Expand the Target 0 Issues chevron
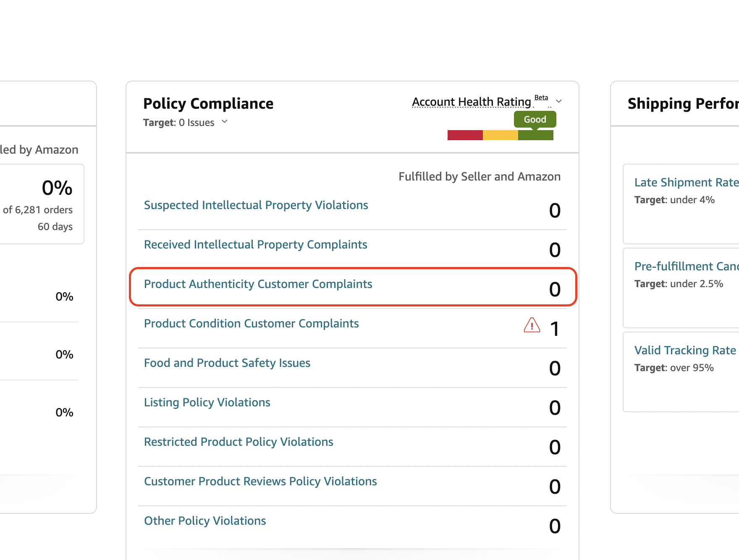Screen dimensions: 739x560 click(225, 122)
